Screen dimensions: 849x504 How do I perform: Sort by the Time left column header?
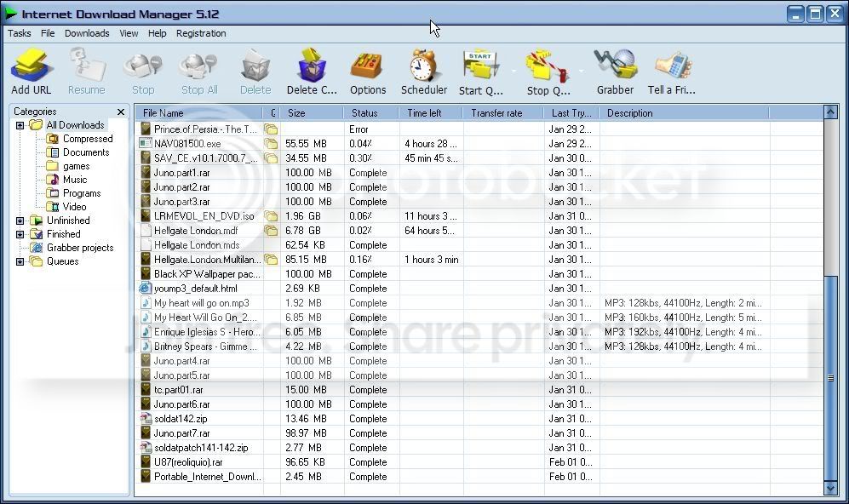coord(431,113)
